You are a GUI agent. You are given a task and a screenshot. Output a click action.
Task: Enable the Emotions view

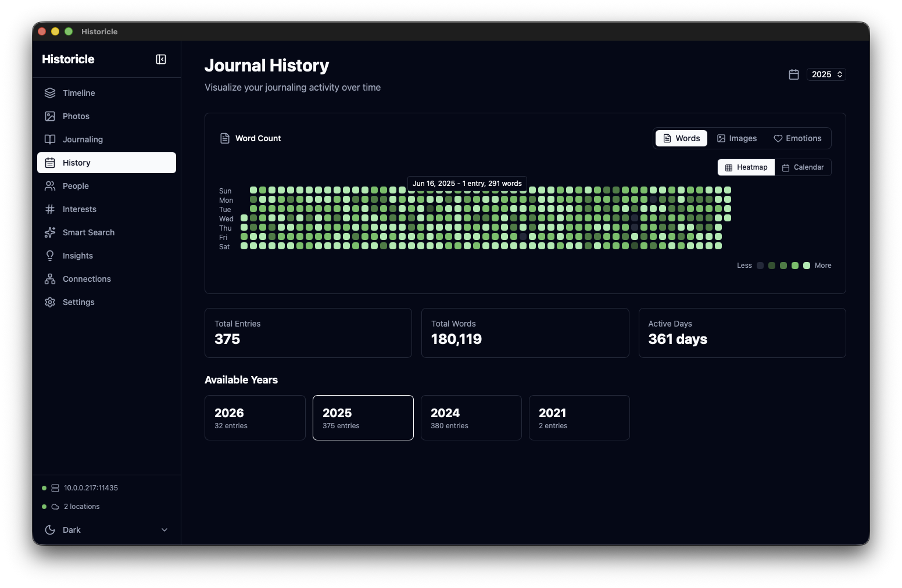click(x=797, y=138)
